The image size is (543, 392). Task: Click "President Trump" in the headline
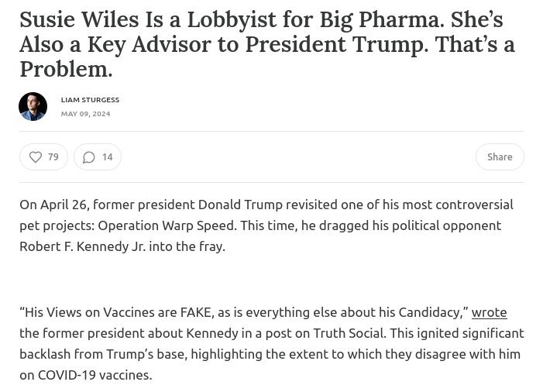[335, 45]
